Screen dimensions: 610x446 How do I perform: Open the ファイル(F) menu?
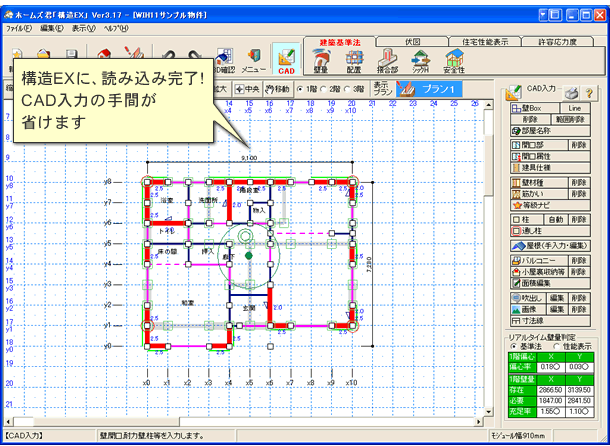coord(19,28)
